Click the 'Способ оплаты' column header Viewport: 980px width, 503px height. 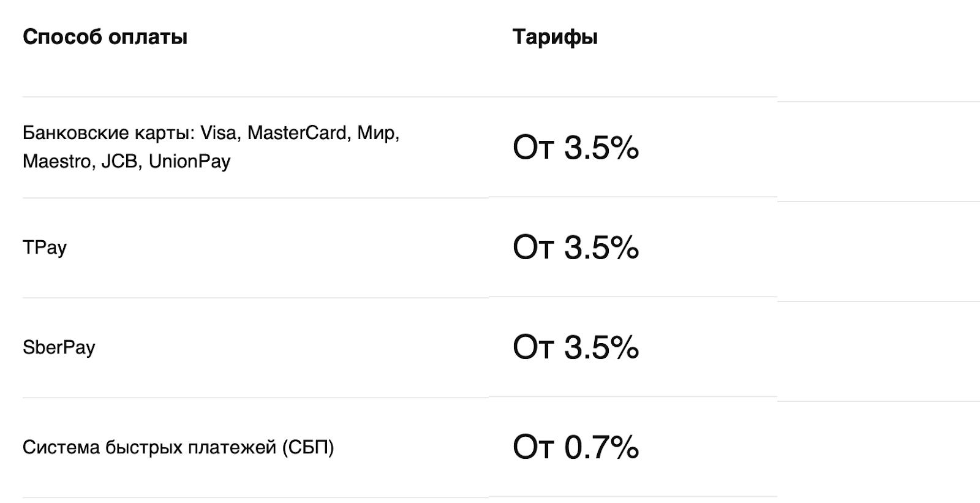[105, 37]
